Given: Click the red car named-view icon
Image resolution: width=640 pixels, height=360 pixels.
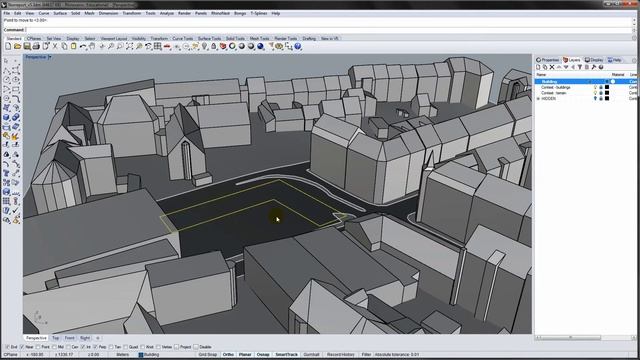Looking at the screenshot, I should pyautogui.click(x=167, y=47).
